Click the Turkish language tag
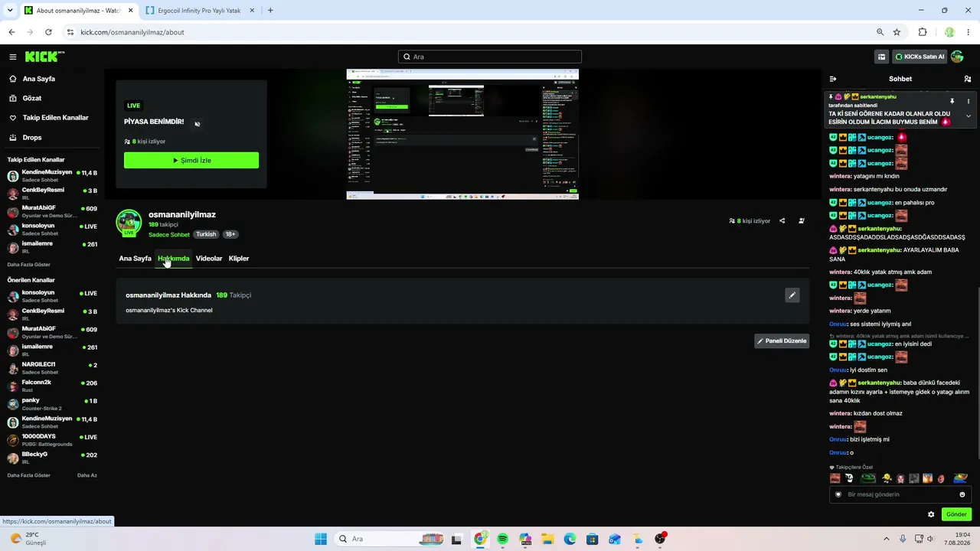 pyautogui.click(x=206, y=234)
